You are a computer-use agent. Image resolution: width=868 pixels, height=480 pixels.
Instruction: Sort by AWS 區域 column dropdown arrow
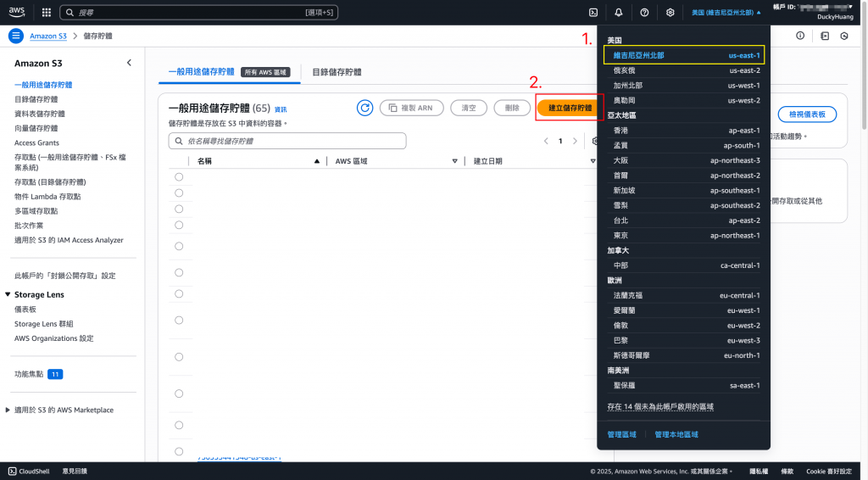[x=454, y=161]
